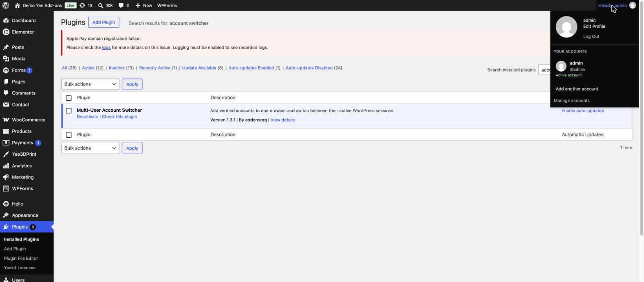Click Edit Profile in account dropdown
Screen dimensions: 644x282
[x=594, y=26]
